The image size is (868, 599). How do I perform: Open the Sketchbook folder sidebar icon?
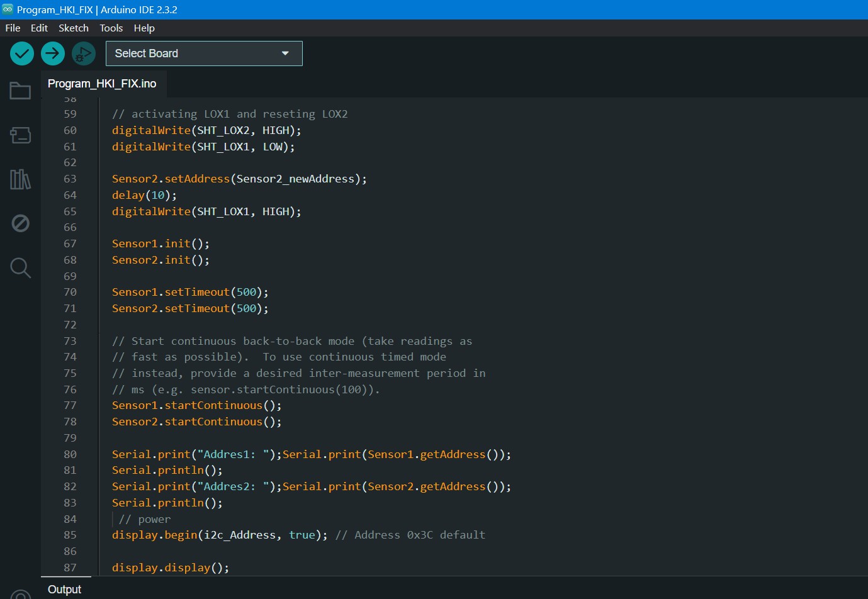pyautogui.click(x=20, y=91)
